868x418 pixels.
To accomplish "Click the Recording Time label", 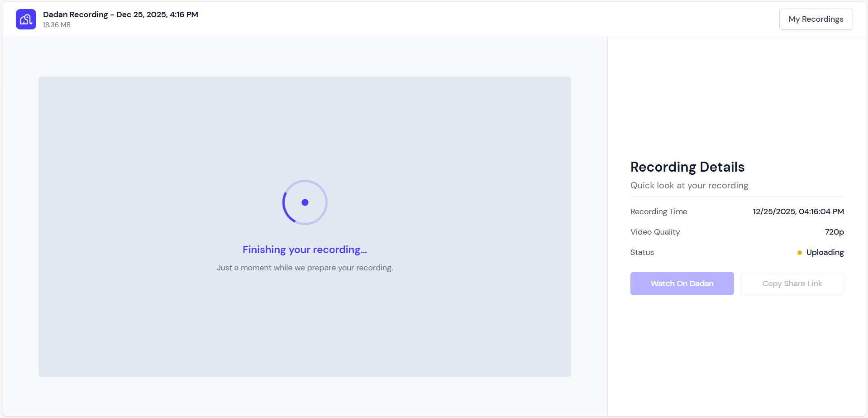I will click(x=658, y=211).
